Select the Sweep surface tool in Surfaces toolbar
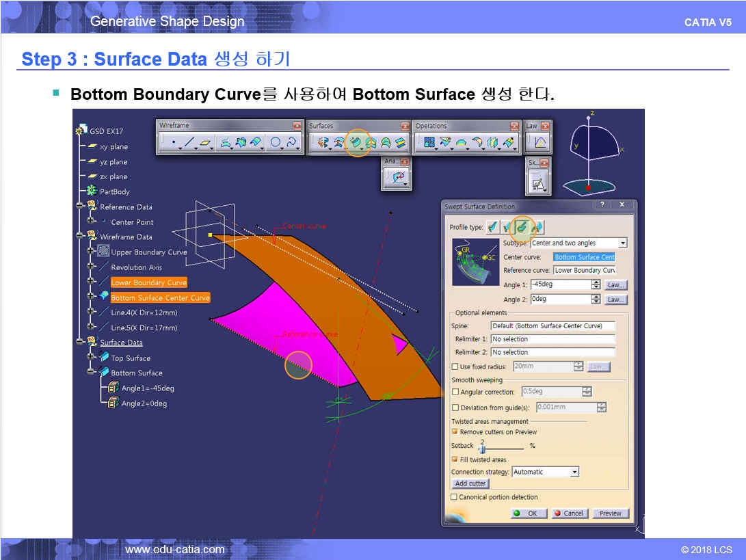Viewport: 746px width, 560px height. pyautogui.click(x=356, y=142)
